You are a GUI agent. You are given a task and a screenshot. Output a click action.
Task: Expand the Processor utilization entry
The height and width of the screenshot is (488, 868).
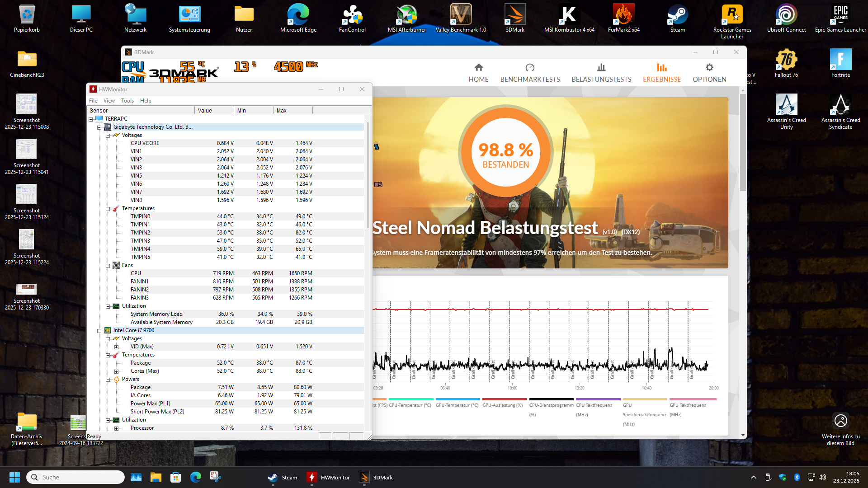116,428
